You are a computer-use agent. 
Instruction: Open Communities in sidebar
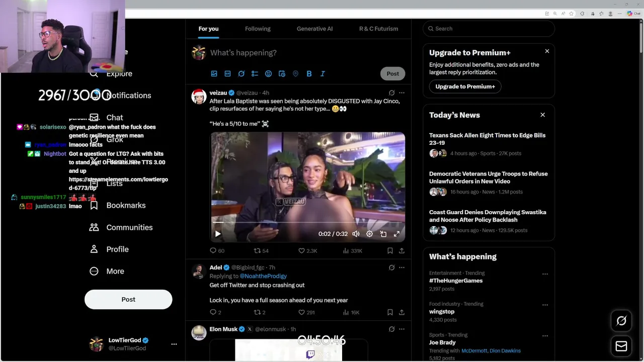click(x=121, y=227)
